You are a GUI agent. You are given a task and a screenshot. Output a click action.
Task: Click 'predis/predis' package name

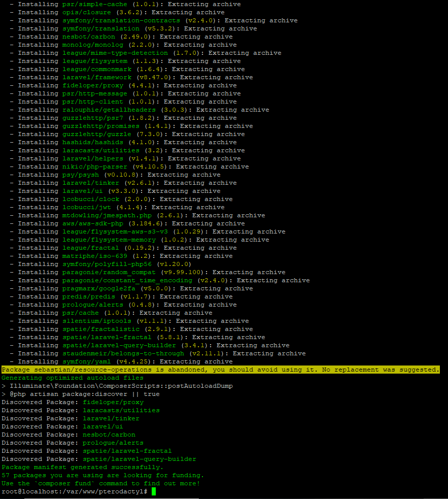coord(88,296)
